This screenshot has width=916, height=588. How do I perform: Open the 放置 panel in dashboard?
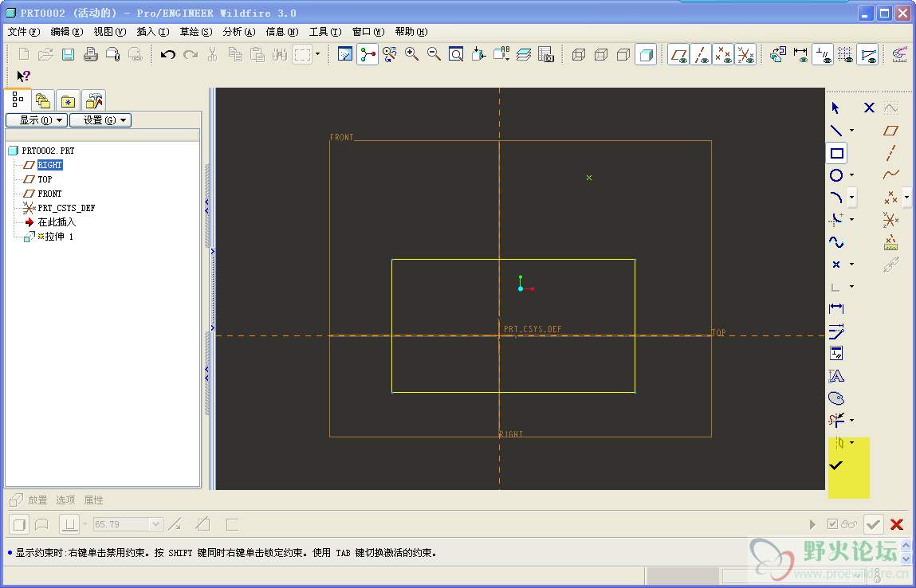(x=37, y=500)
